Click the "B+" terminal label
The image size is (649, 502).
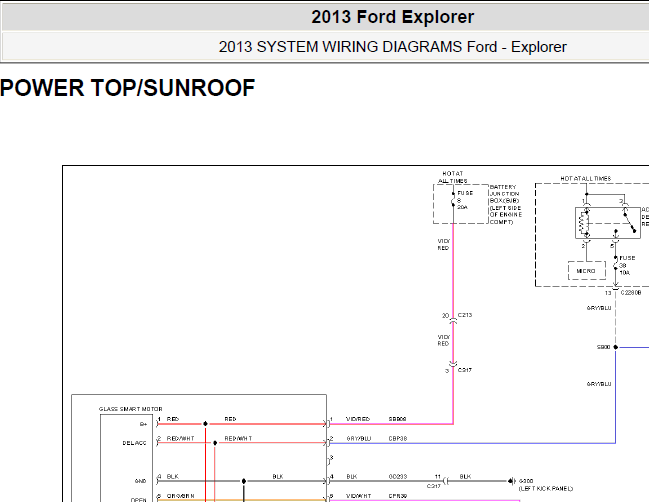coord(143,424)
